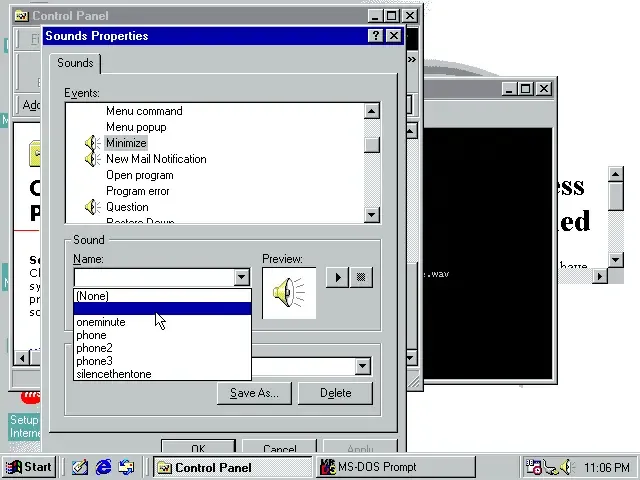640x480 pixels.
Task: Select the Sounds tab
Action: click(75, 63)
